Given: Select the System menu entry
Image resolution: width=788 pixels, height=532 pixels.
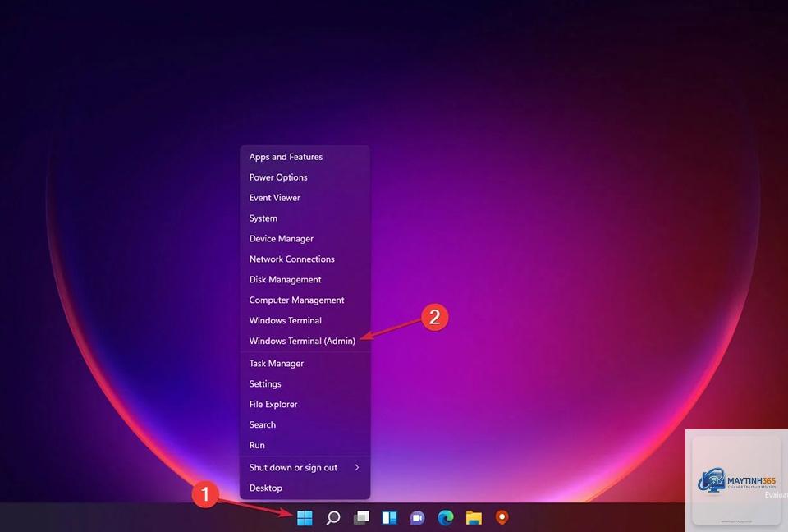Looking at the screenshot, I should pyautogui.click(x=305, y=218).
